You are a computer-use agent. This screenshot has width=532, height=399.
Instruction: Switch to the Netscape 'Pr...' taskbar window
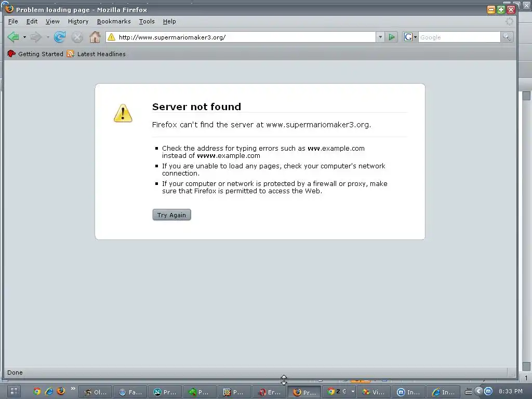(165, 392)
